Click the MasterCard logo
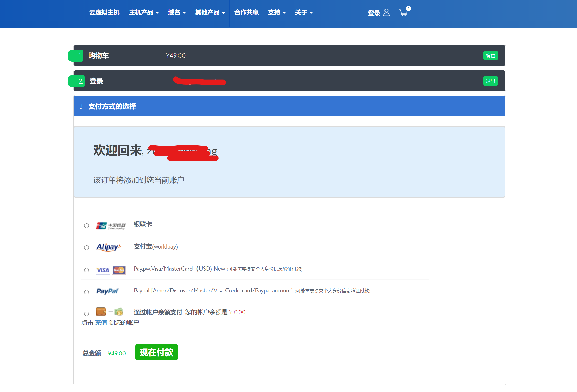This screenshot has height=392, width=577. 119,270
